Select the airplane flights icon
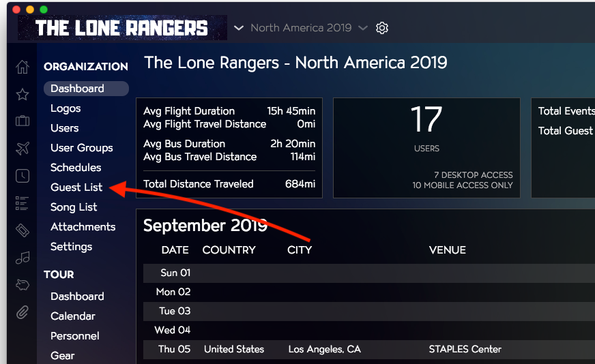 [x=23, y=148]
